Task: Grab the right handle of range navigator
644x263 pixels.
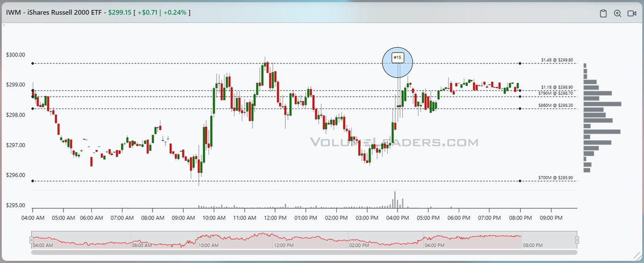Action: click(577, 240)
